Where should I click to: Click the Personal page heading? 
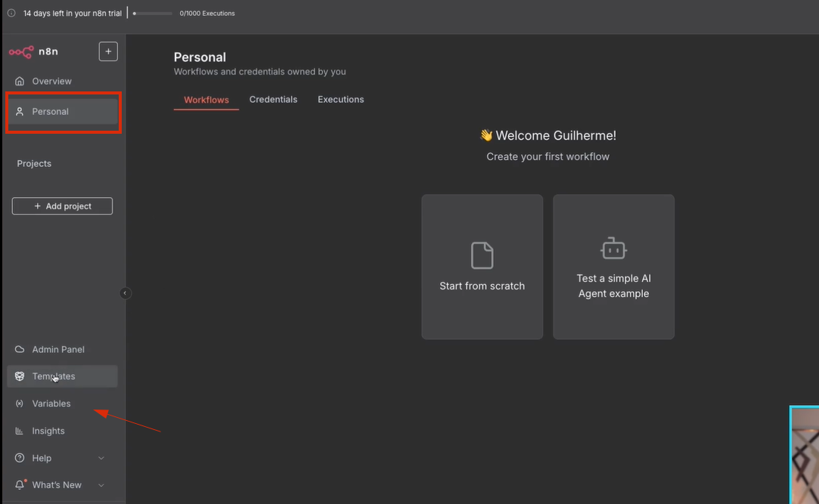tap(200, 57)
